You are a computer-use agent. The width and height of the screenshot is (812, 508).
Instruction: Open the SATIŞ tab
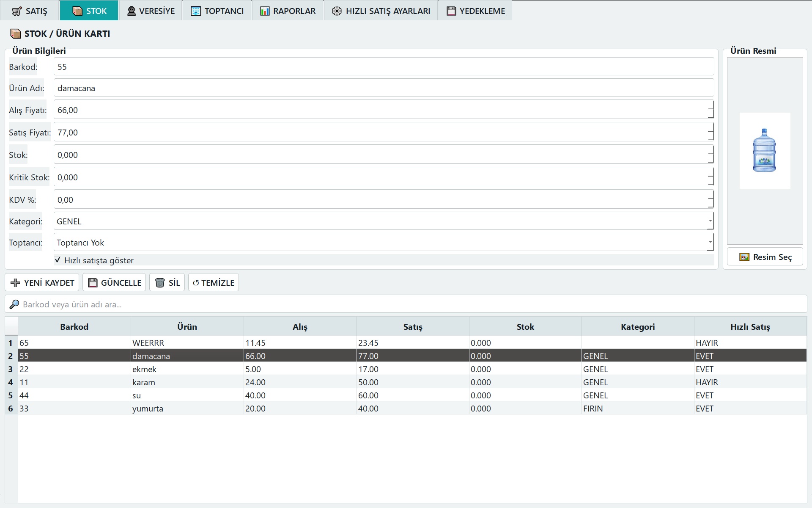tap(30, 11)
